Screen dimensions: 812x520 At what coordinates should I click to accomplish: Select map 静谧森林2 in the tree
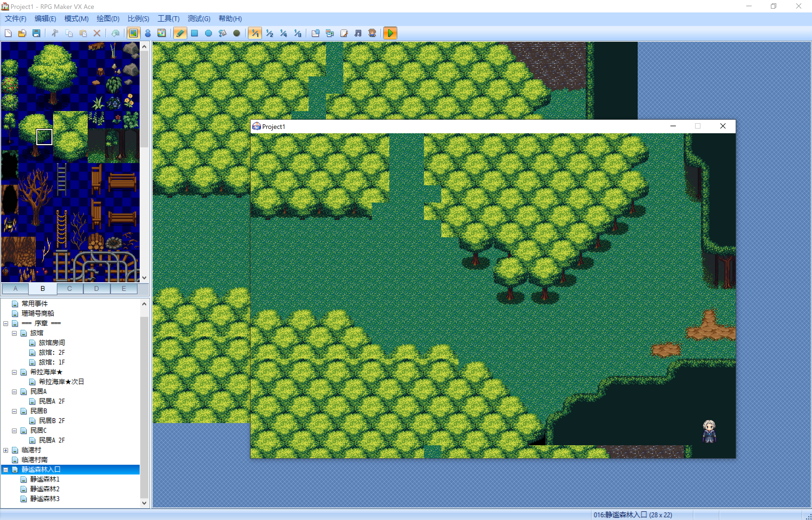45,489
